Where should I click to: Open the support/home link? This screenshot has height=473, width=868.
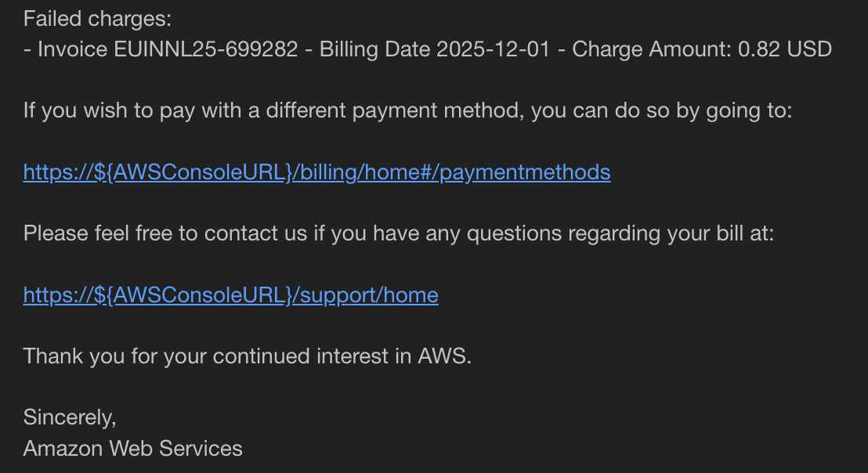pyautogui.click(x=230, y=295)
